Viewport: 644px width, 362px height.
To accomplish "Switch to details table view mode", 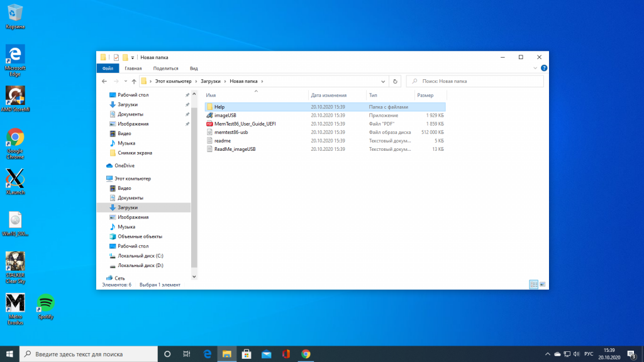I will click(534, 284).
